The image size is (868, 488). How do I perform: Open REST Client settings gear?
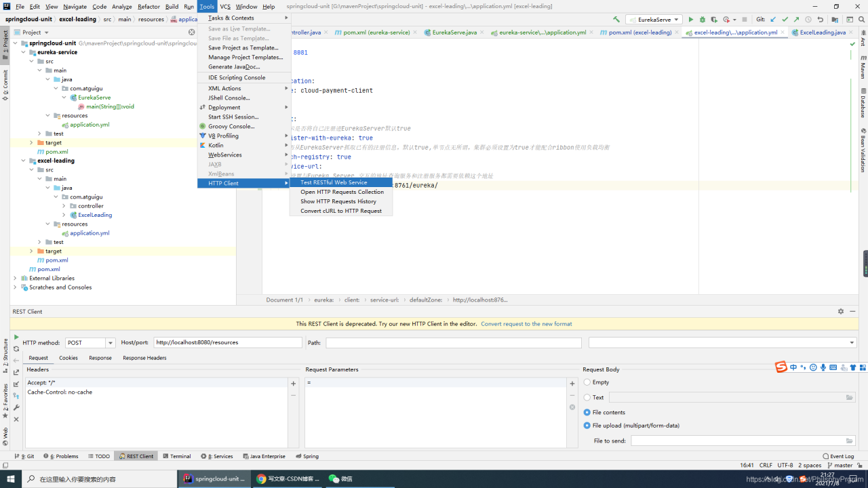coord(840,311)
